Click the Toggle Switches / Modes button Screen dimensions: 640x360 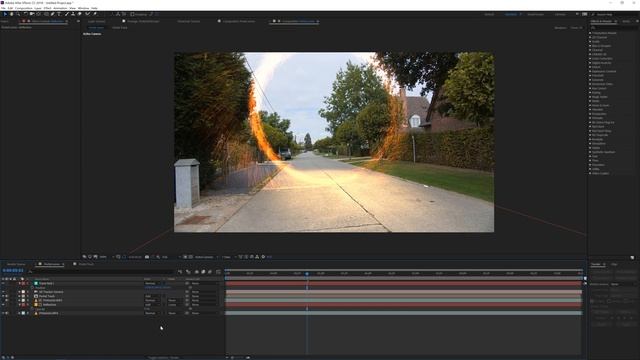(x=163, y=358)
